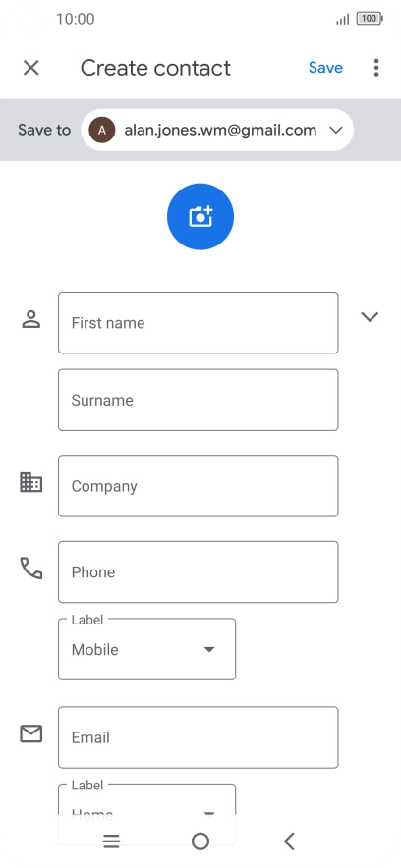Viewport: 401px width, 868px height.
Task: Tap the Android home navigation button
Action: 200,841
